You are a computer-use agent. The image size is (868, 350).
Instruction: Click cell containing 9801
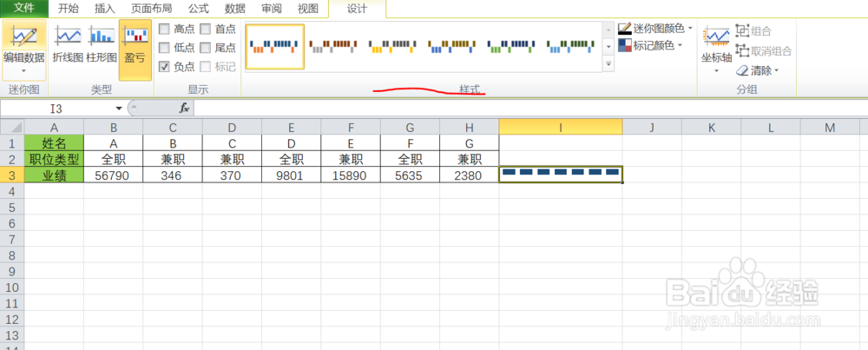click(x=292, y=175)
